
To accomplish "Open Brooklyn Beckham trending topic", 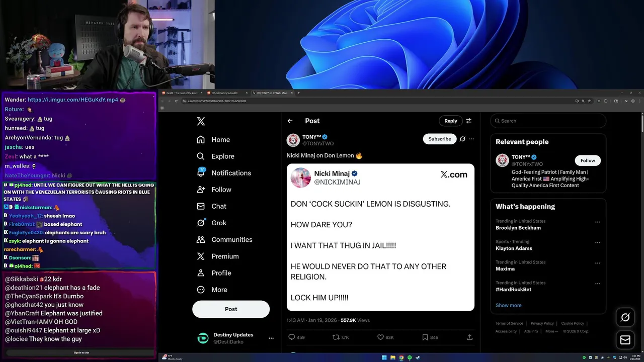I will (x=518, y=228).
